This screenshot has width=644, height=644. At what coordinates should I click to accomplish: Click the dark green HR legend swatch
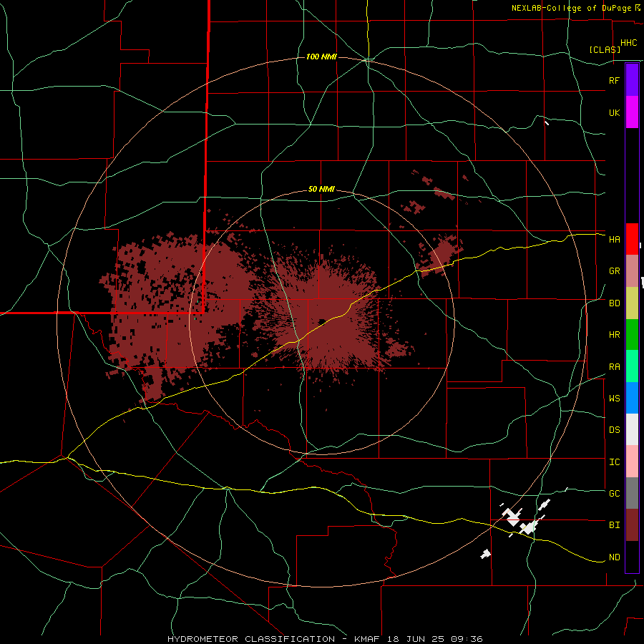[632, 335]
